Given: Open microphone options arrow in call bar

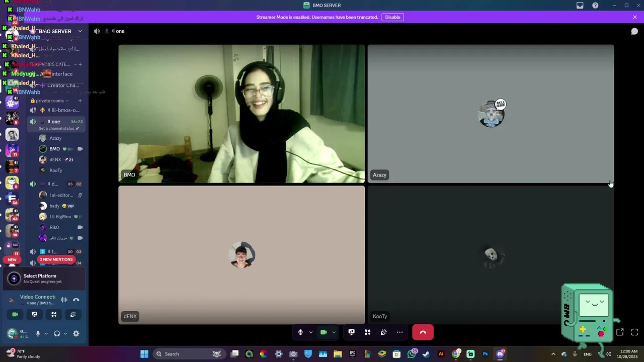Looking at the screenshot, I should pos(310,332).
